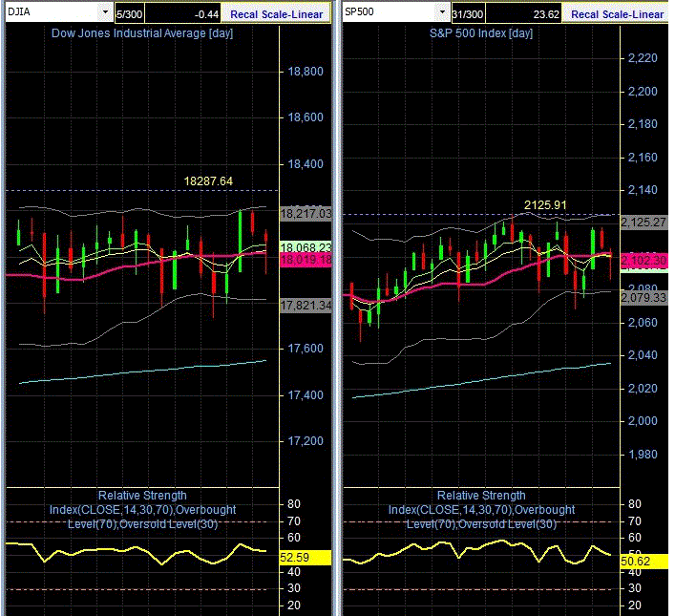Click the 18,019.18 pink moving average tag

306,260
